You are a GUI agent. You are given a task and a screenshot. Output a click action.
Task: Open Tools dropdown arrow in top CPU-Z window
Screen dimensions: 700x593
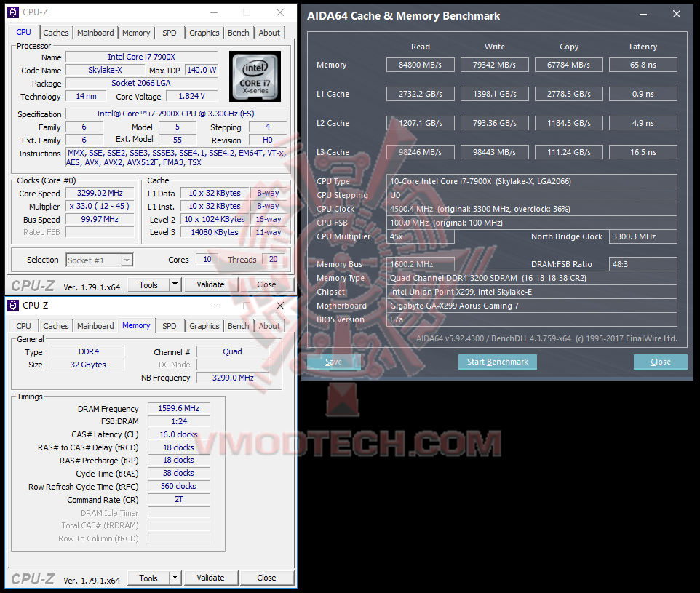[x=175, y=284]
